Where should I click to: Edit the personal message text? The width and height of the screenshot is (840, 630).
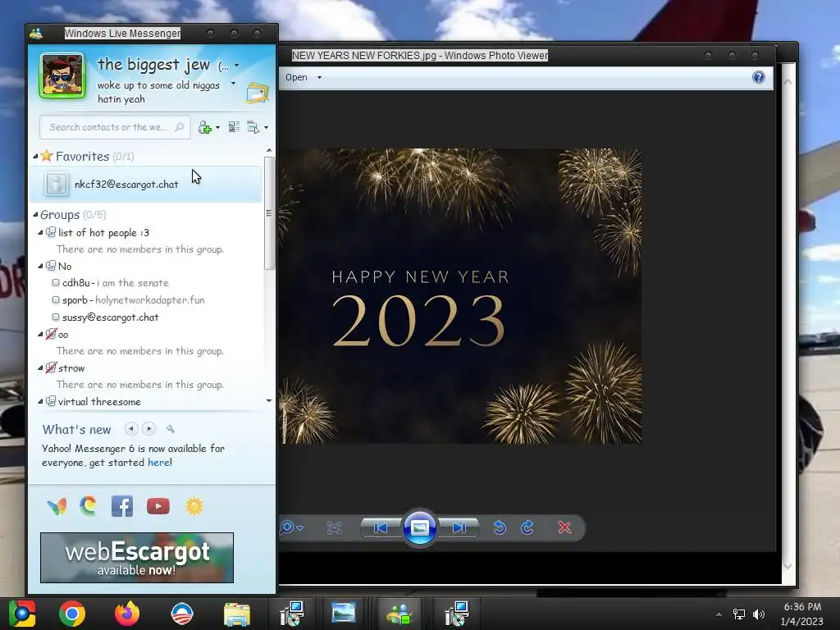[x=158, y=92]
